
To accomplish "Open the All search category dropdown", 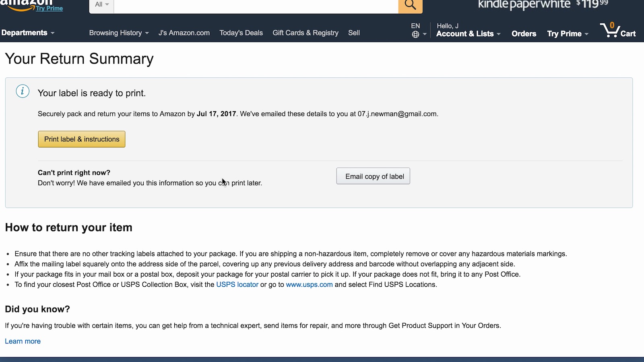I will click(x=101, y=5).
